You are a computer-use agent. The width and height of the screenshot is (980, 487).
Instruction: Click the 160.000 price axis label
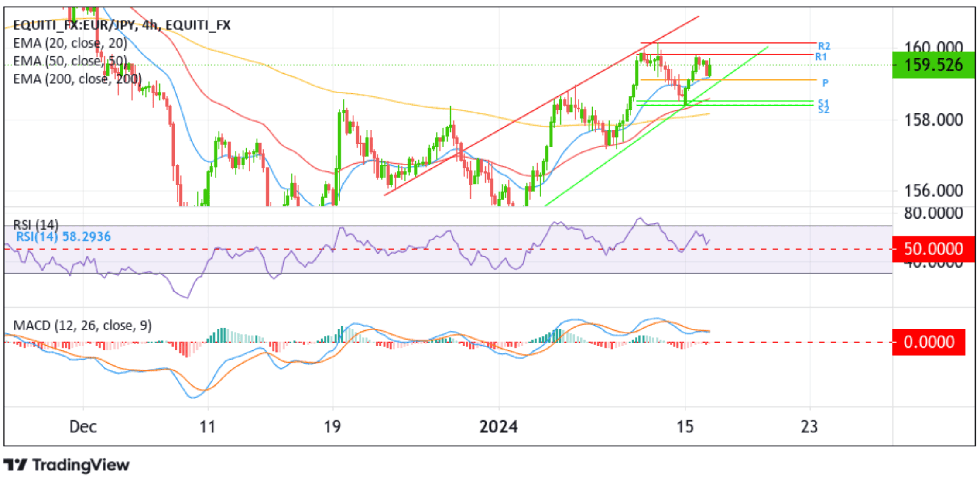(x=933, y=46)
